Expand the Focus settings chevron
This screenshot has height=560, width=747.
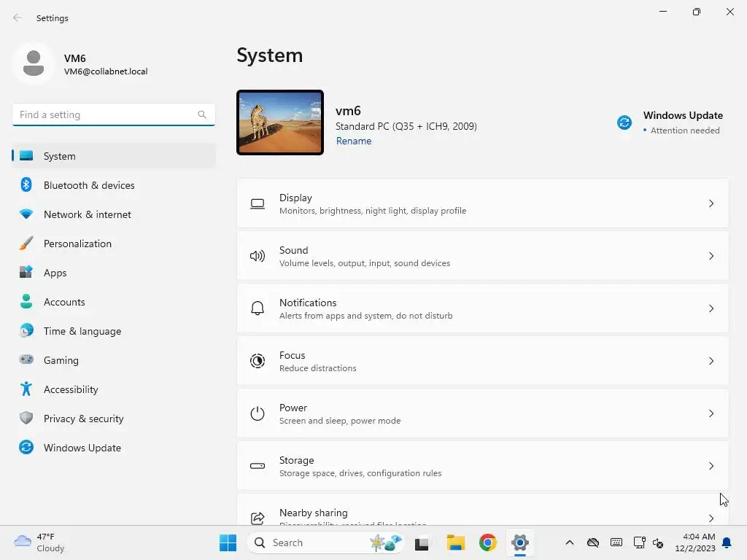tap(711, 361)
